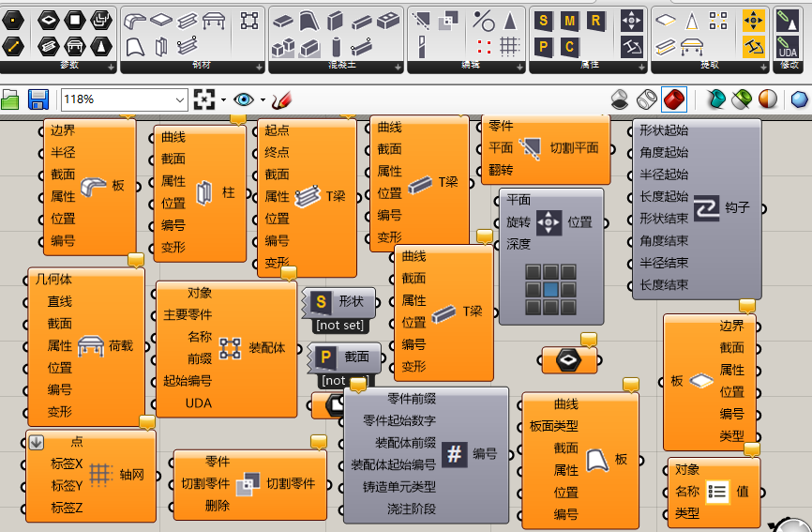The image size is (812, 532).
Task: Add the cylindrical concrete column icon
Action: point(336,47)
